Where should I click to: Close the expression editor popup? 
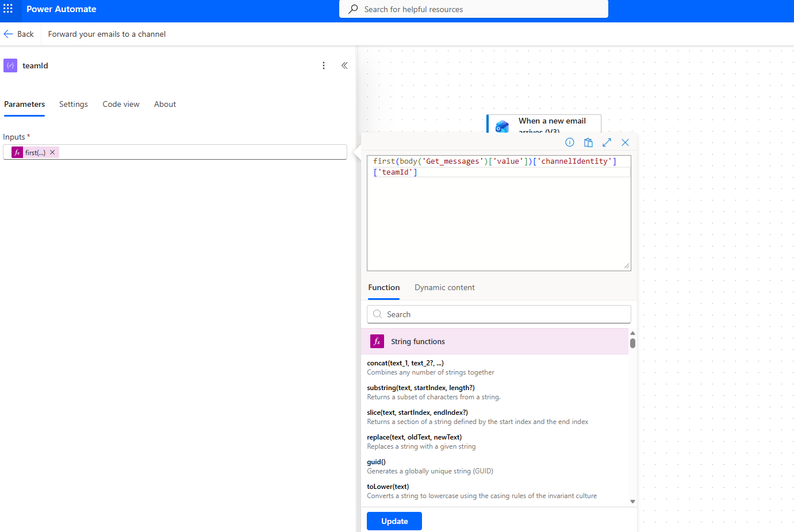[x=625, y=142]
